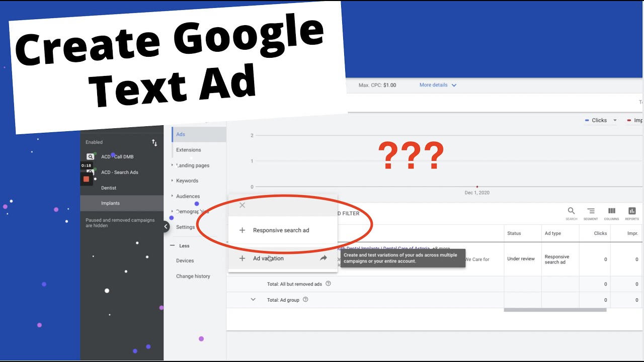Select ACD - Search Ads campaign

120,172
